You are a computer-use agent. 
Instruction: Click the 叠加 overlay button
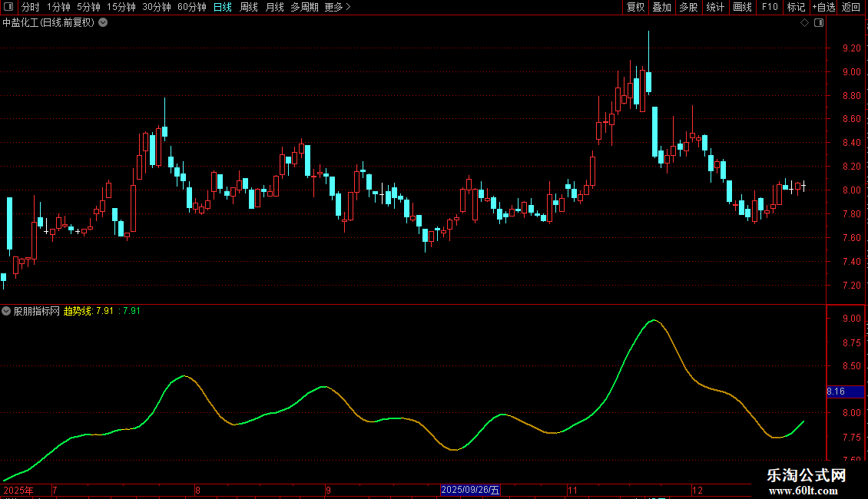tap(662, 7)
